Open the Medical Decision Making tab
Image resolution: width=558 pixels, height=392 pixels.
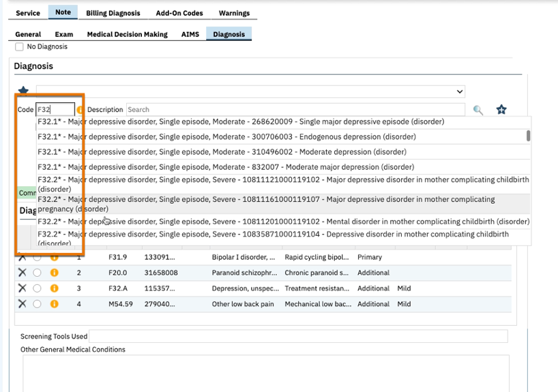[x=127, y=34]
